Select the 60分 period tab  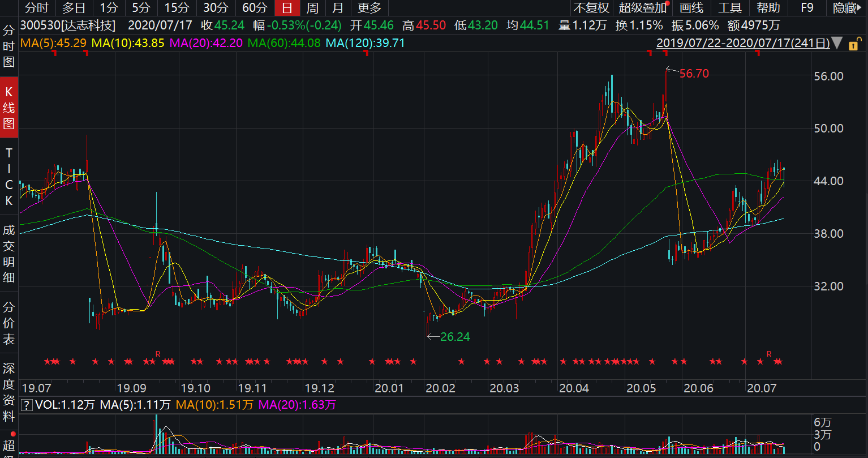coord(254,8)
